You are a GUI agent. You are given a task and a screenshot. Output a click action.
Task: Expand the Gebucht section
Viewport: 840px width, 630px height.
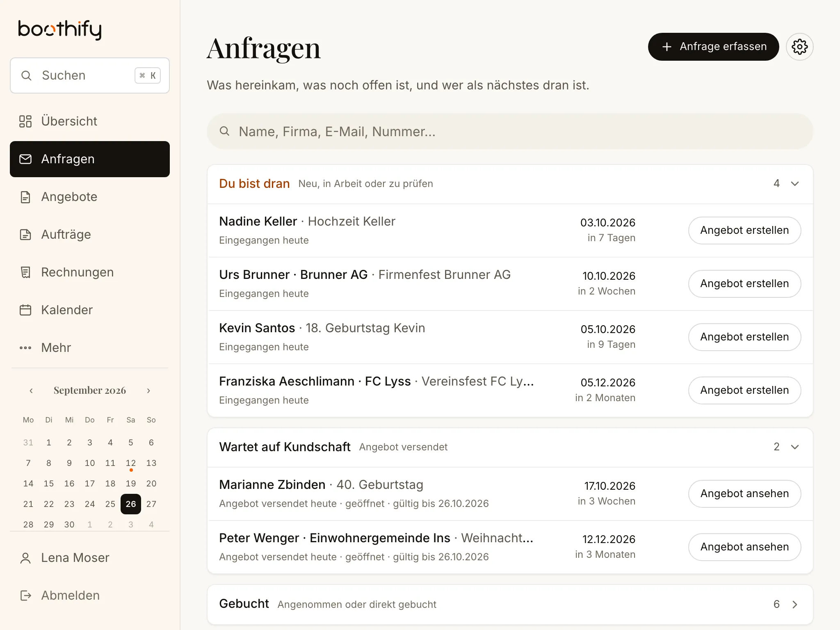point(794,605)
